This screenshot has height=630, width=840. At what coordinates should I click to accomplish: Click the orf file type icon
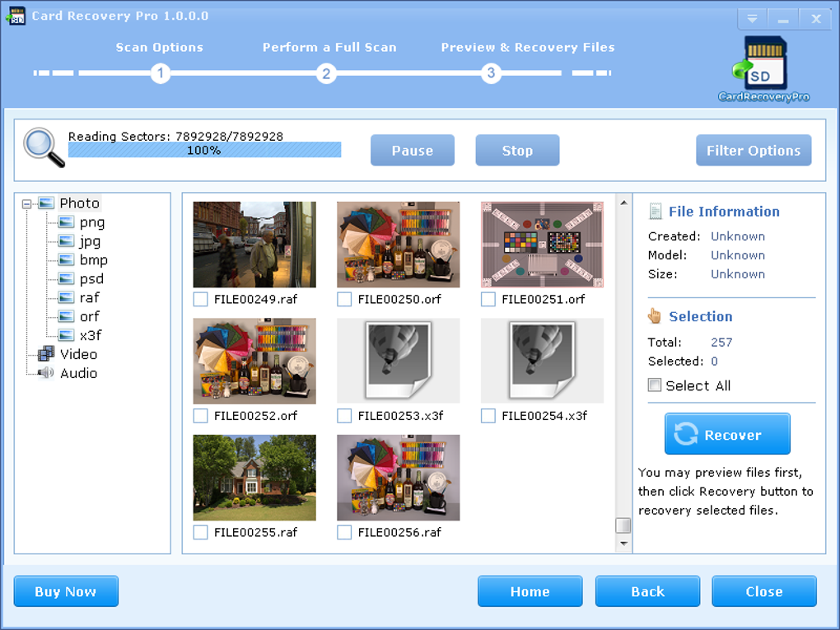click(x=67, y=316)
